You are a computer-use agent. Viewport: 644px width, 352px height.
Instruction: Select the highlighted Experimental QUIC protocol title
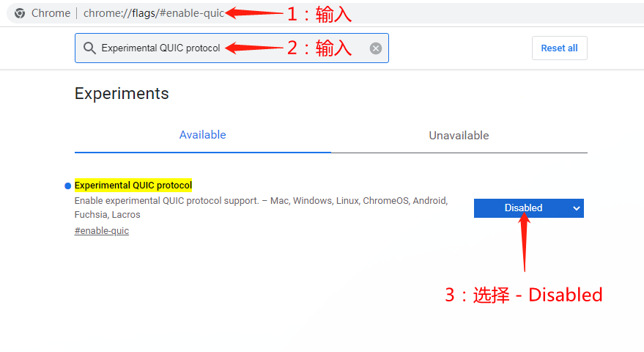point(133,186)
